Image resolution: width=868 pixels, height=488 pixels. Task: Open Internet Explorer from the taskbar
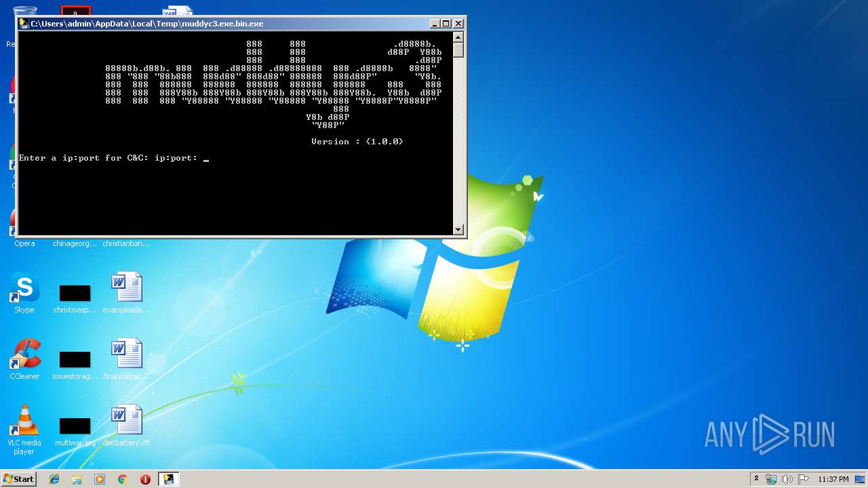[54, 479]
